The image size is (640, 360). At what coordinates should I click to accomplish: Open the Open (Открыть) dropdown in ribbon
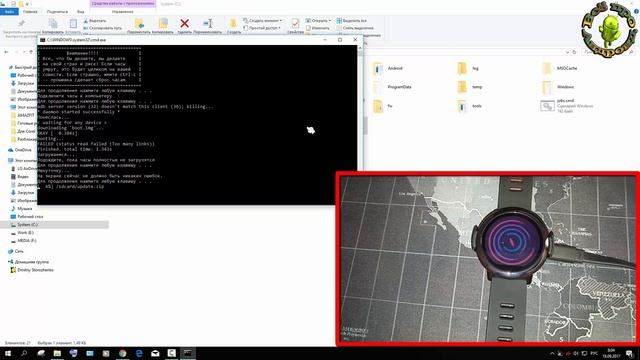click(318, 20)
